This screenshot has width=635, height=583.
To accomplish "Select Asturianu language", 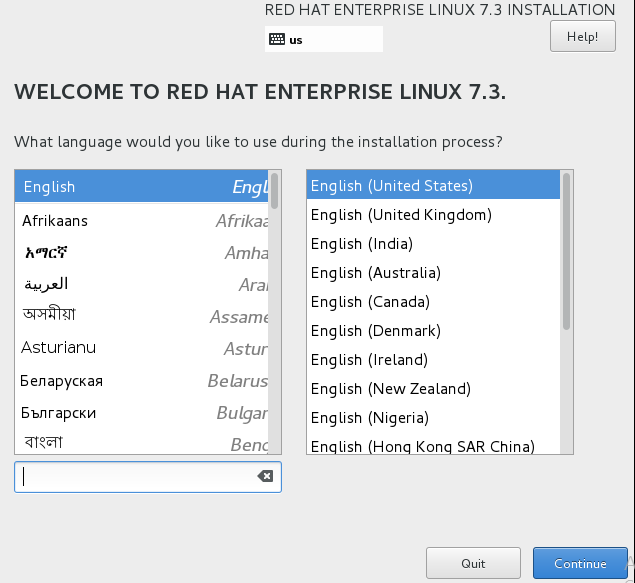I will pyautogui.click(x=141, y=348).
